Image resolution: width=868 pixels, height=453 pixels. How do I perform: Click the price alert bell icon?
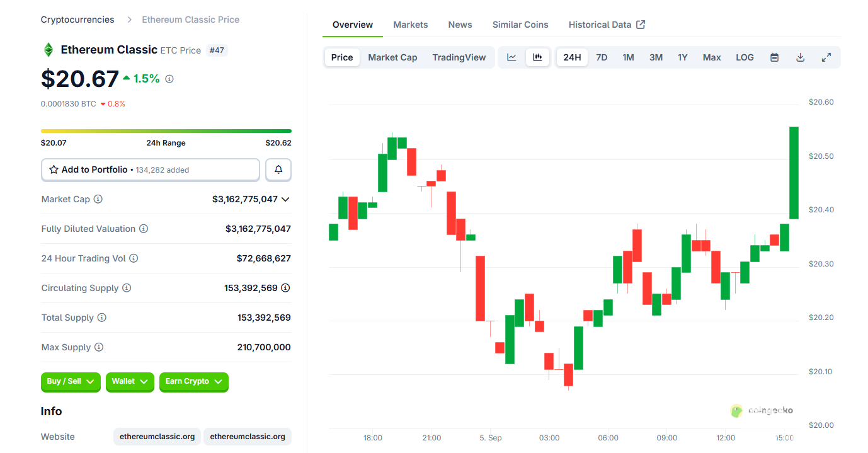point(278,170)
